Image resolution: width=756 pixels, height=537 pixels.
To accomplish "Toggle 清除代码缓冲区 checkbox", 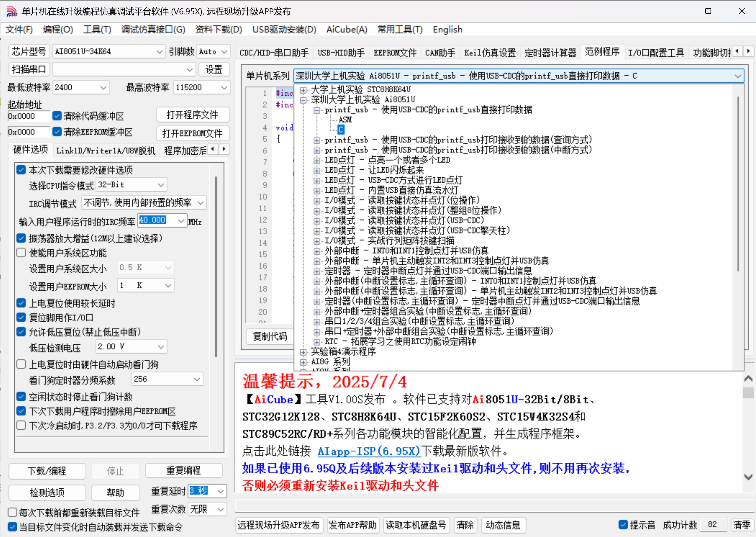I will 57,116.
